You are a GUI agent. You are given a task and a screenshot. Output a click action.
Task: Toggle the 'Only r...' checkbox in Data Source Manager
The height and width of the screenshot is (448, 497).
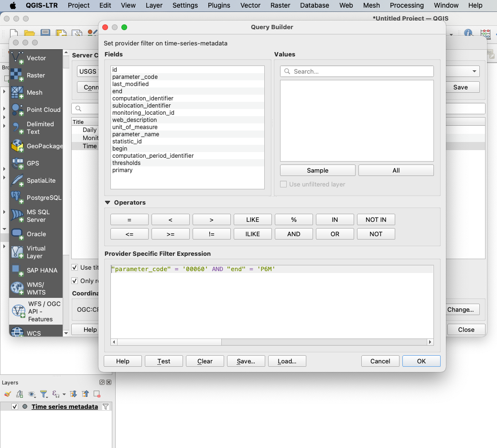coord(75,281)
